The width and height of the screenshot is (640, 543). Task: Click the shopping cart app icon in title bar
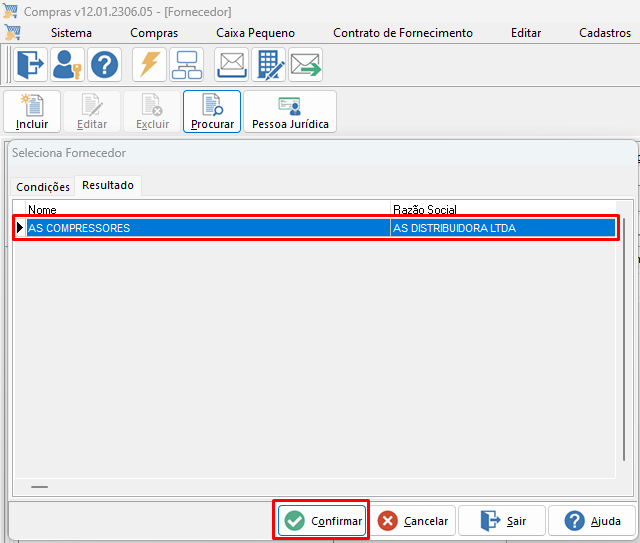tap(10, 11)
